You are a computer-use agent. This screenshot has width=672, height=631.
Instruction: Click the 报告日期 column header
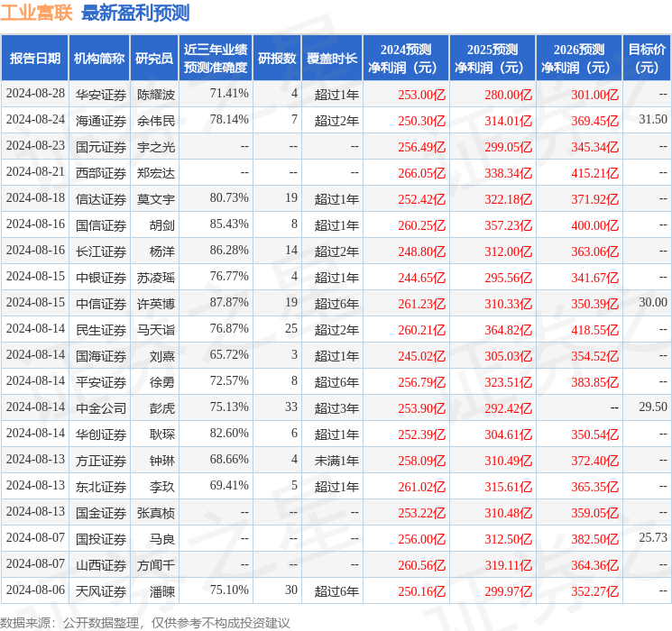coord(34,59)
